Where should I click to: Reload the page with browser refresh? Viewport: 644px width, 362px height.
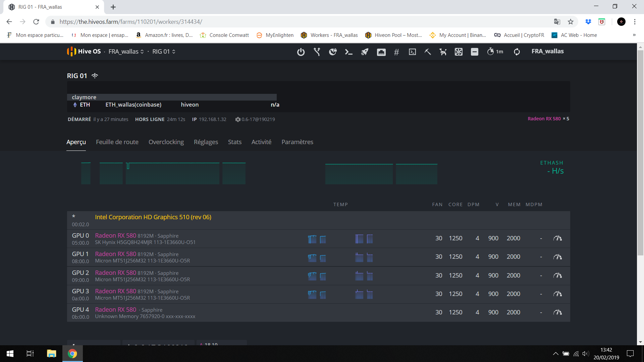(x=36, y=22)
